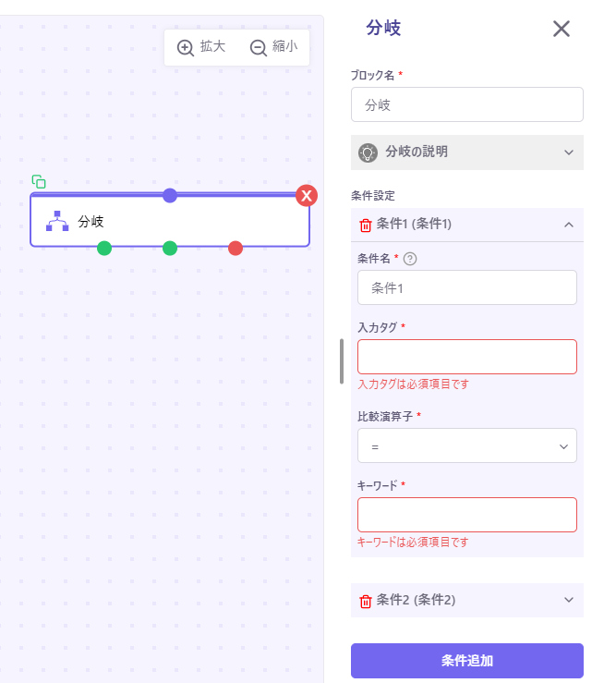The width and height of the screenshot is (616, 683).
Task: Click the trash icon for 条件1
Action: (366, 225)
